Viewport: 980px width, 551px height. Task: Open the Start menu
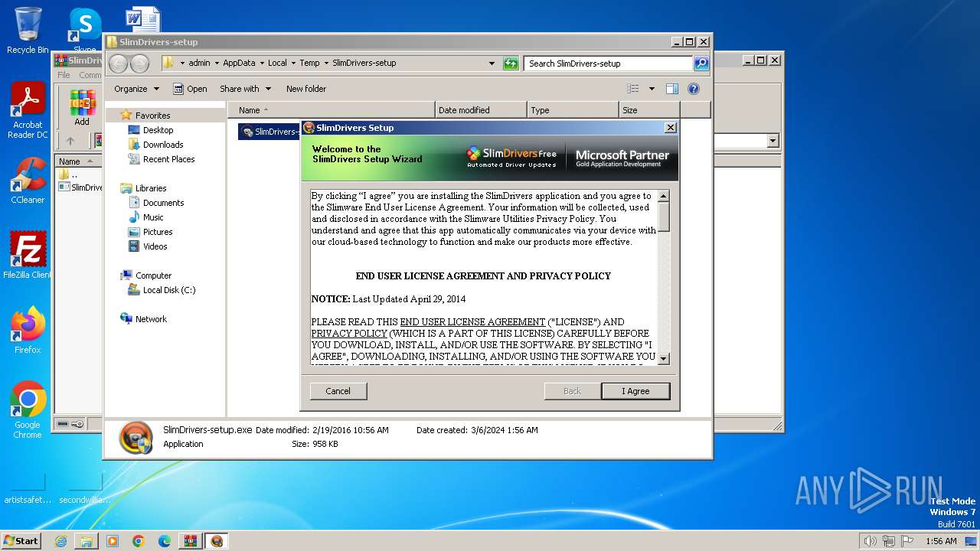coord(21,540)
